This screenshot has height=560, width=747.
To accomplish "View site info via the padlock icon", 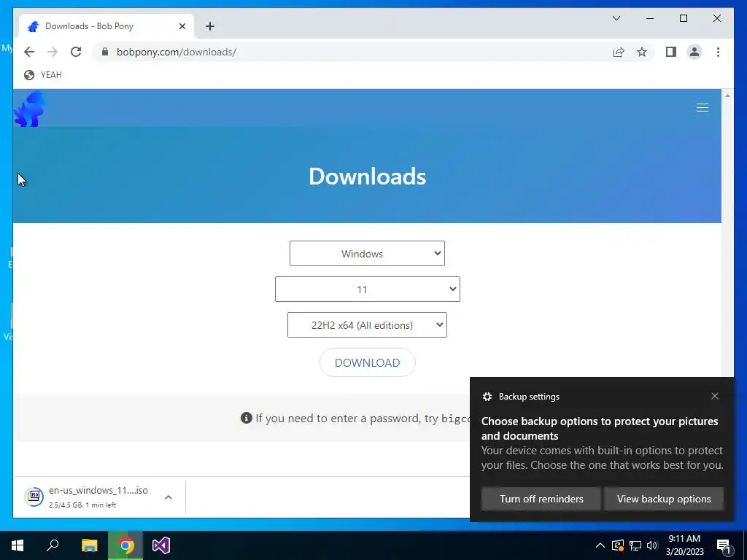I will pyautogui.click(x=105, y=52).
